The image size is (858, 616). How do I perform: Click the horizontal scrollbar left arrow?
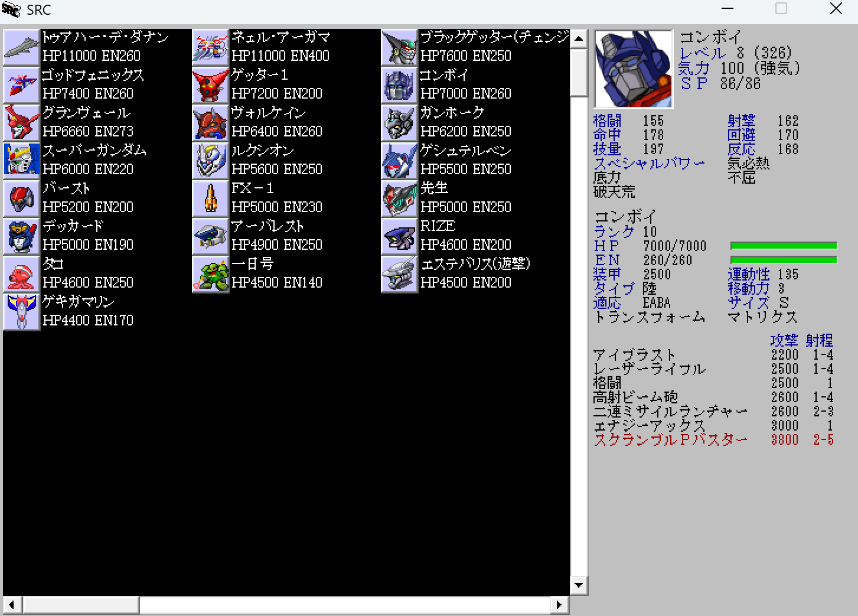[x=12, y=605]
